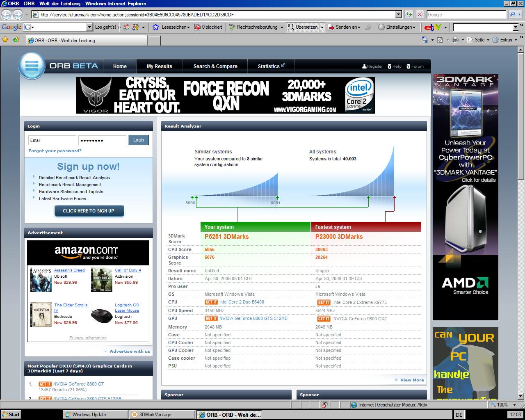Open a new blank browser tab

[x=154, y=40]
